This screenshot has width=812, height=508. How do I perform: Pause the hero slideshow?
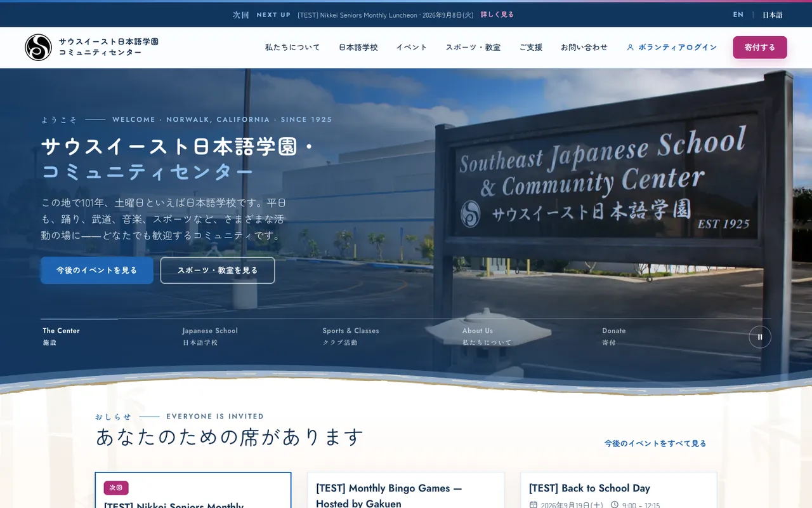click(x=760, y=337)
